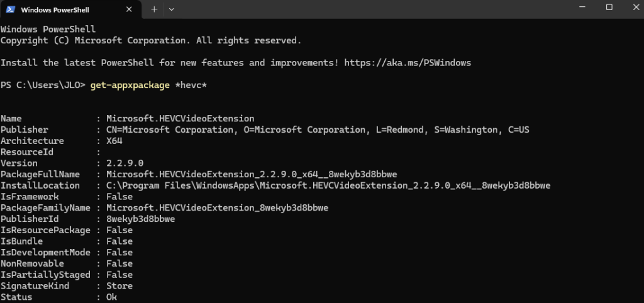Open a new tab with plus button
The width and height of the screenshot is (644, 303).
154,9
